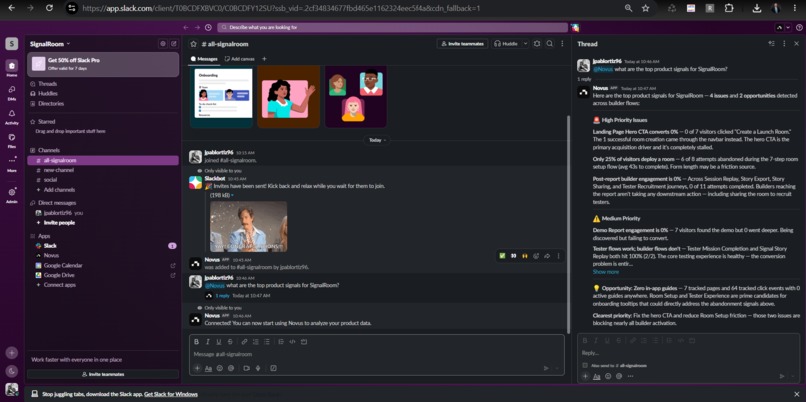Viewport: 806px width, 402px height.
Task: Click the Invite teammates header button
Action: coord(462,44)
